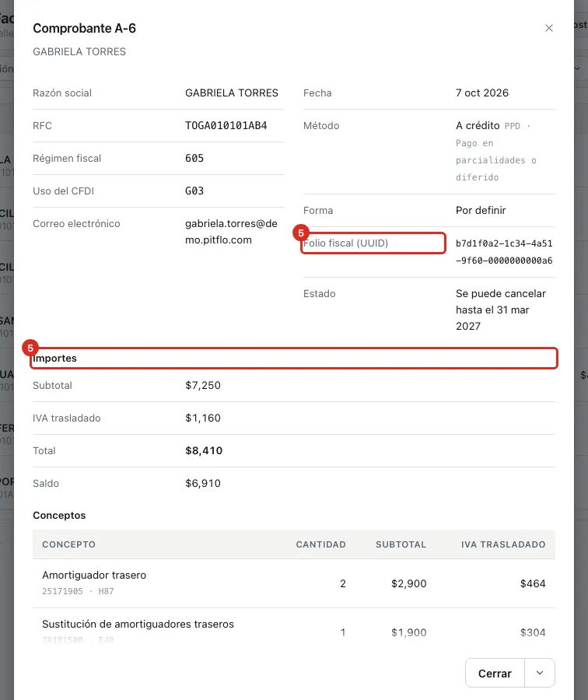Click the Uso del CFDI value G03

click(194, 191)
